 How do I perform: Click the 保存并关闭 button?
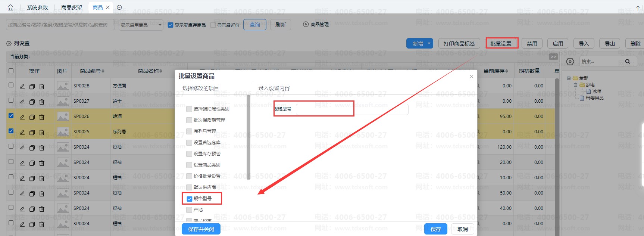click(201, 229)
